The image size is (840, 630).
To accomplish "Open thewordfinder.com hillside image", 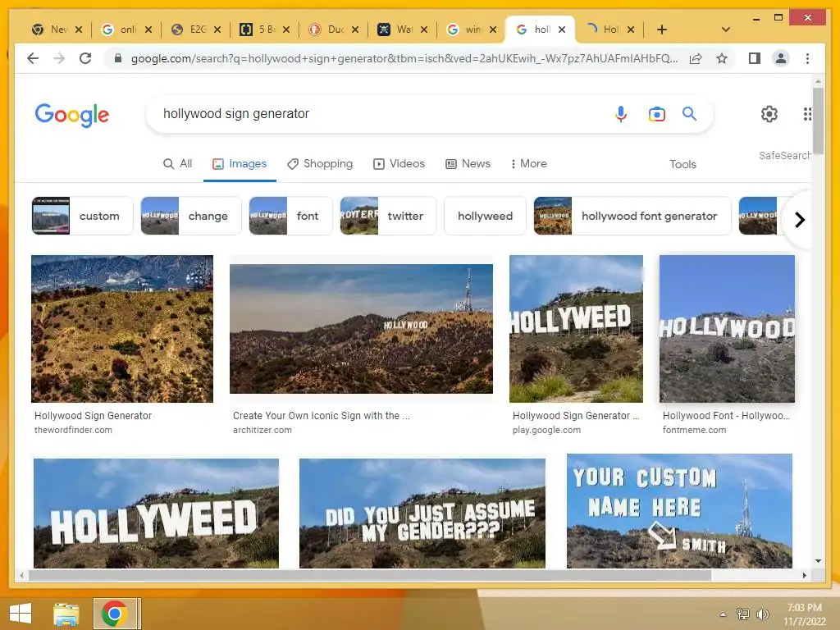I will [122, 328].
